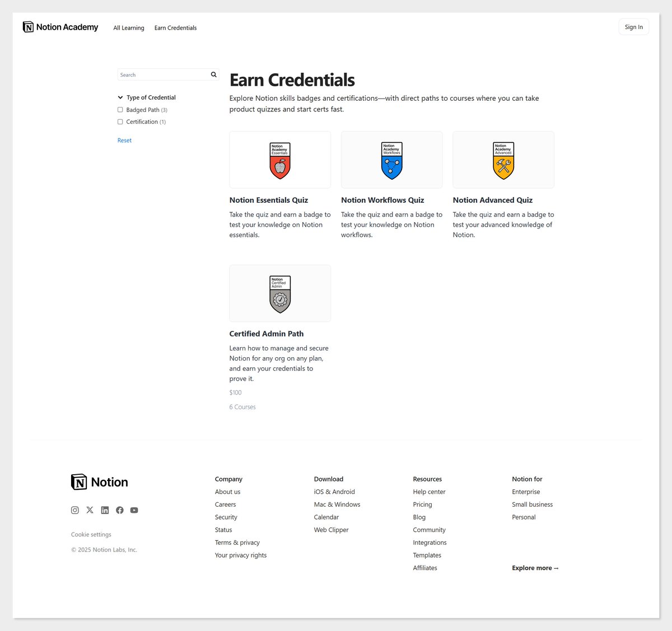Click the $100 price text
Screen dimensions: 672x631
[235, 392]
